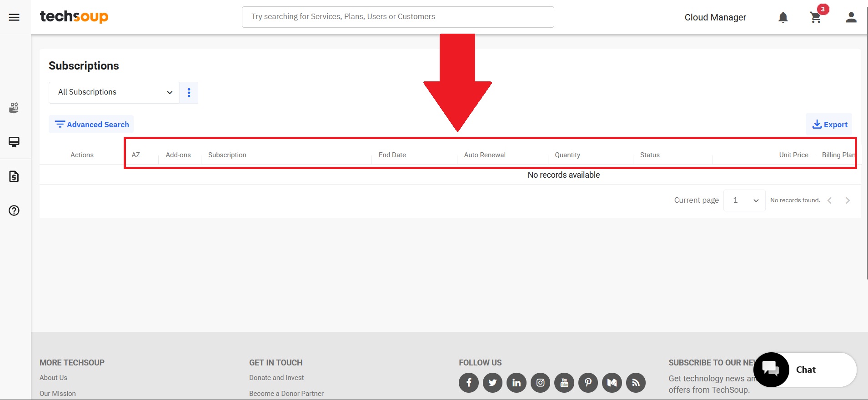The height and width of the screenshot is (400, 868).
Task: Open the hamburger navigation menu
Action: 14,17
